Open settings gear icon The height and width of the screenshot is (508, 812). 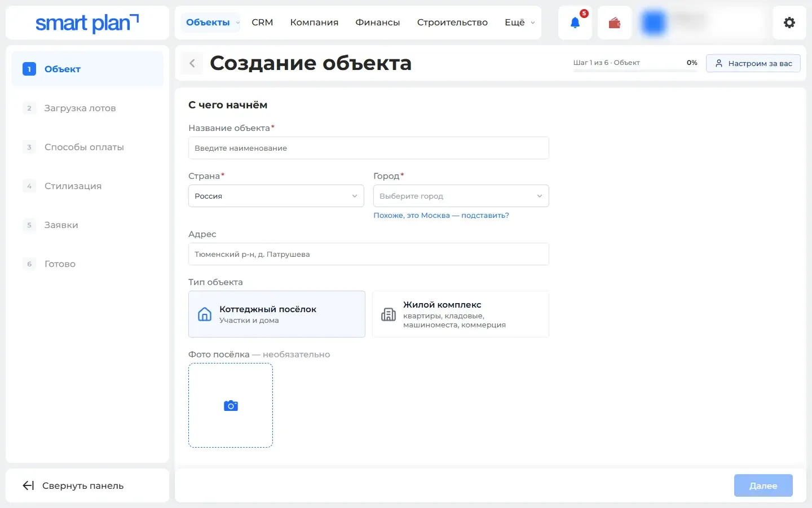(x=789, y=23)
